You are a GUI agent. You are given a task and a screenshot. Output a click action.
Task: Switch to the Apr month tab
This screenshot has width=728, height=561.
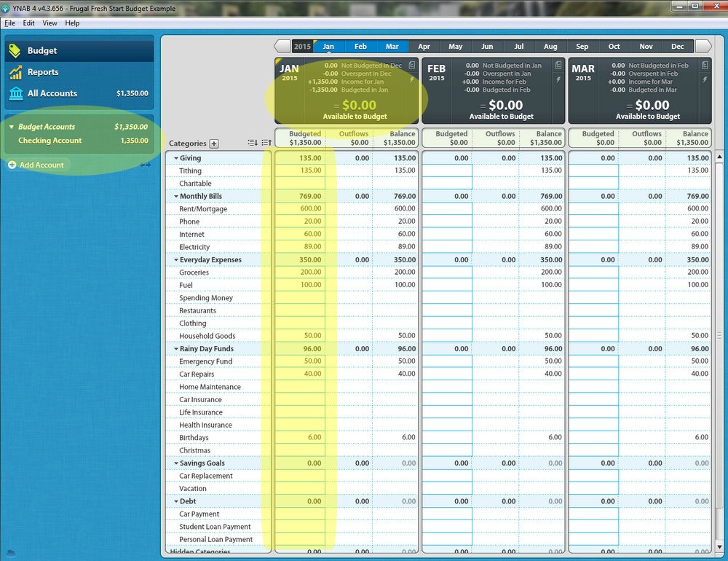424,46
